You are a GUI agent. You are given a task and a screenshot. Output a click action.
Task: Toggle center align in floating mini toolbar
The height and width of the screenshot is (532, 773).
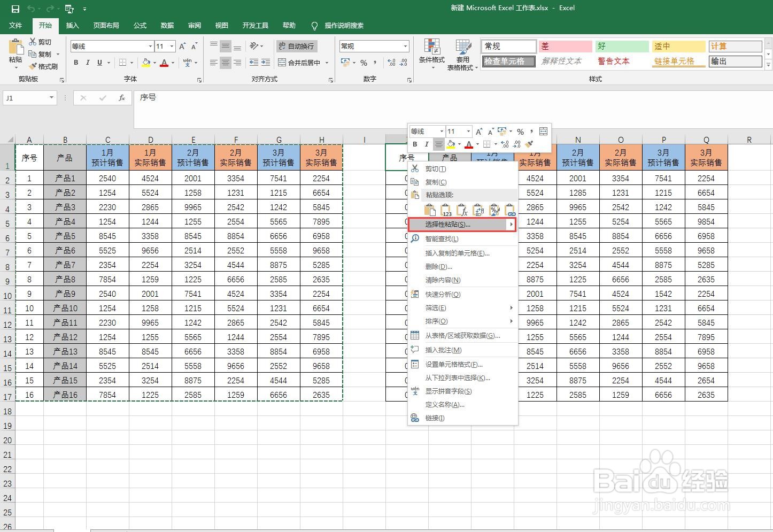[438, 144]
